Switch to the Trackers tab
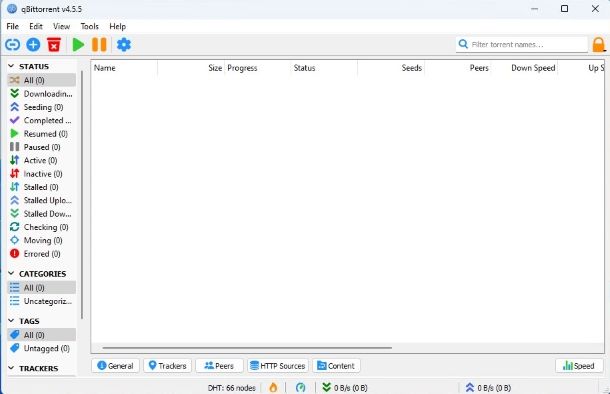610x394 pixels. coord(168,366)
